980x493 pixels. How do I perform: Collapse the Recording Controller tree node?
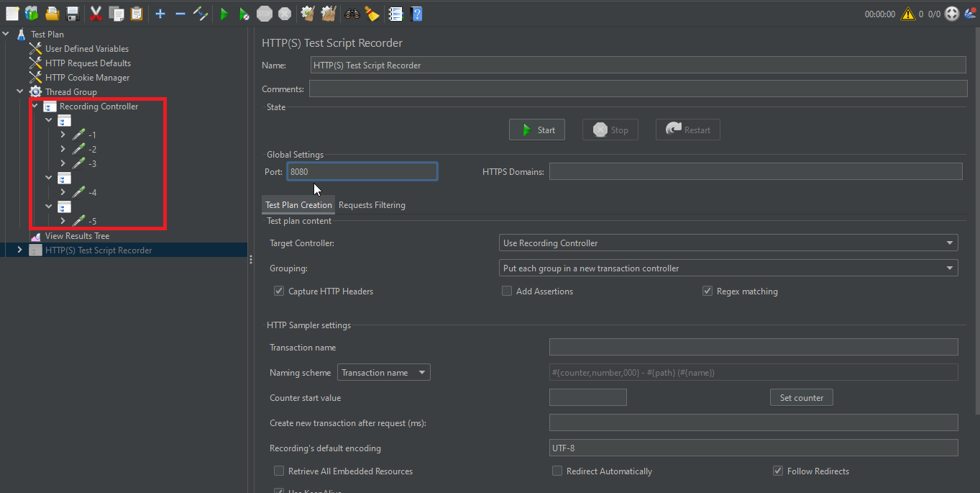pos(34,106)
